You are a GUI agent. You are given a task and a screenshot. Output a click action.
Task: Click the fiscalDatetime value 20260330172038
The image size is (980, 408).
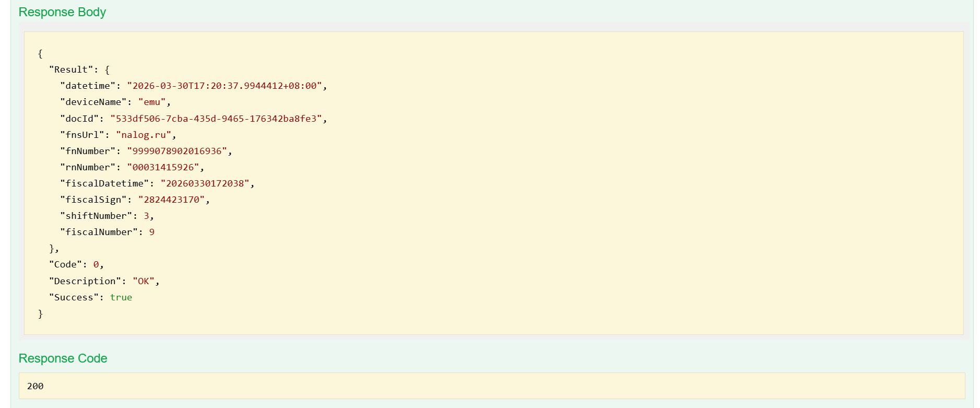coord(205,183)
